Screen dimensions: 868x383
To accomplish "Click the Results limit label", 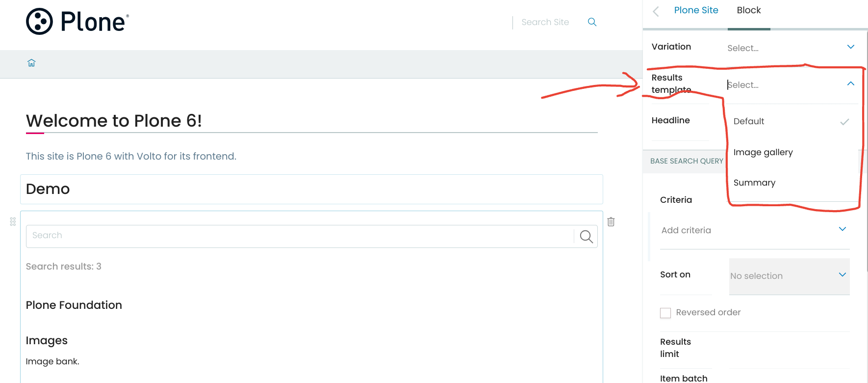I will pos(675,348).
